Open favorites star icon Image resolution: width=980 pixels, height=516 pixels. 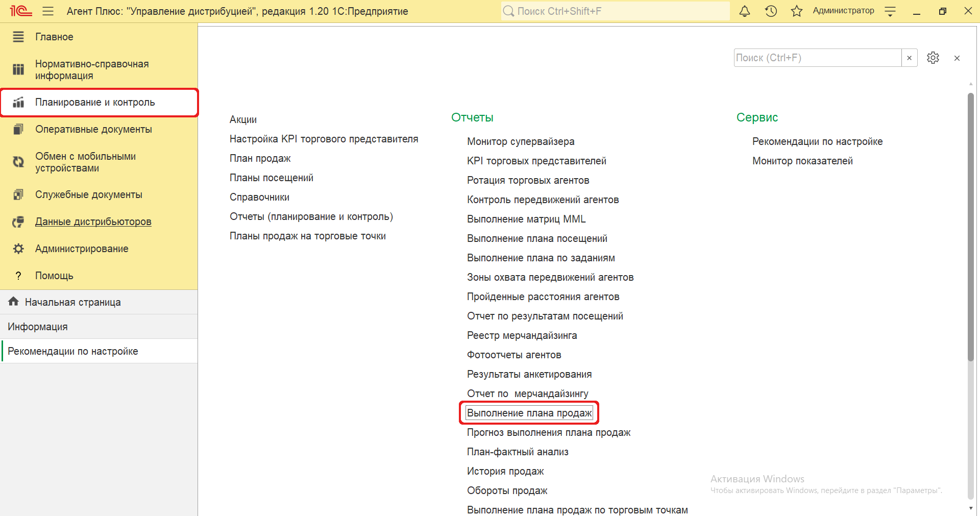[797, 11]
